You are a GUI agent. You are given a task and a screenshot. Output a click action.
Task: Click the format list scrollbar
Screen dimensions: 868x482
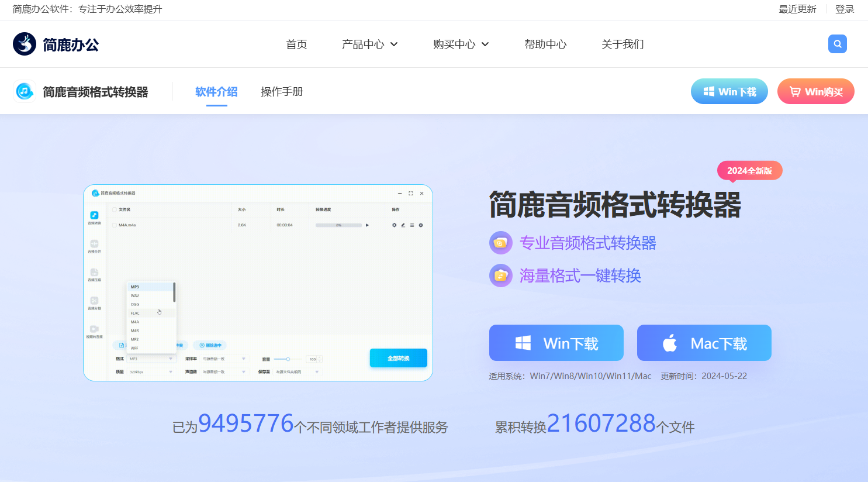(174, 292)
